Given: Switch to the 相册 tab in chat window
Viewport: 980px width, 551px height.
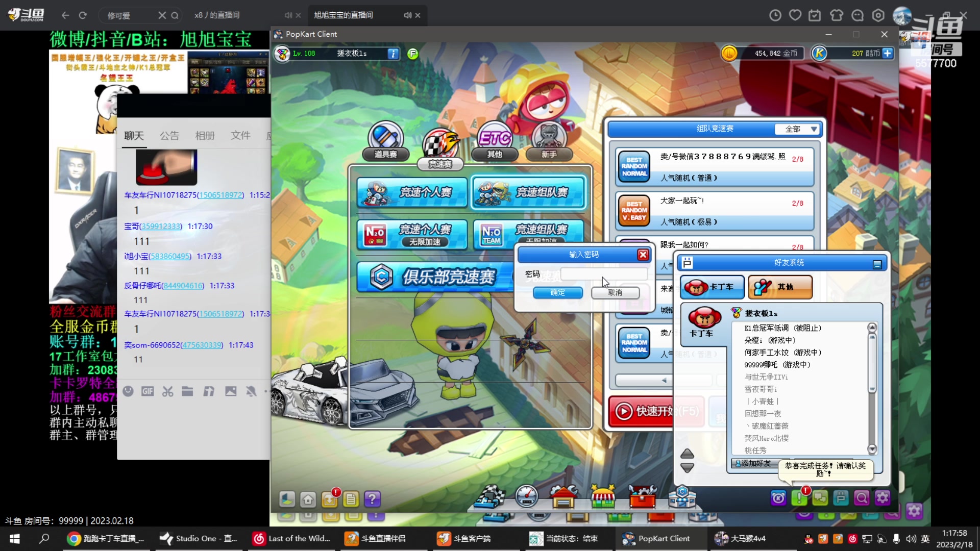Looking at the screenshot, I should [x=205, y=136].
